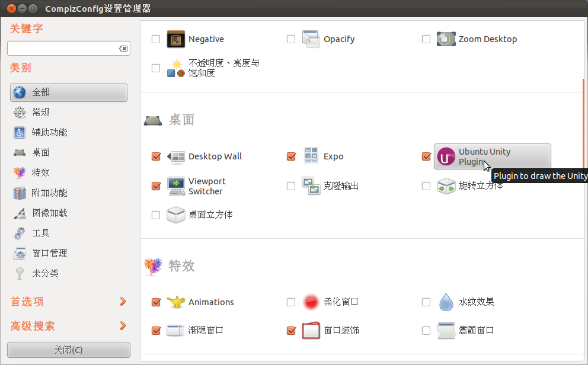Select the 常规 category label

click(40, 113)
